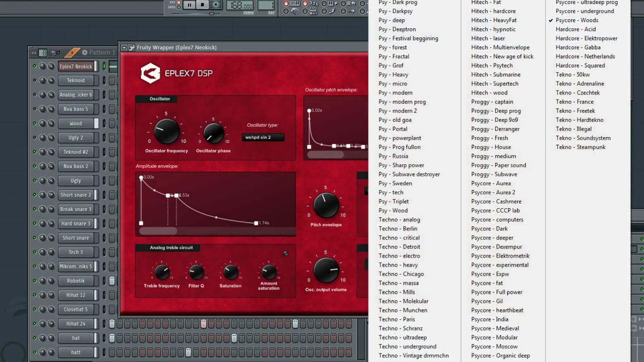Click the channel rack undo-arrow icon
This screenshot has width=644, height=362.
[53, 52]
